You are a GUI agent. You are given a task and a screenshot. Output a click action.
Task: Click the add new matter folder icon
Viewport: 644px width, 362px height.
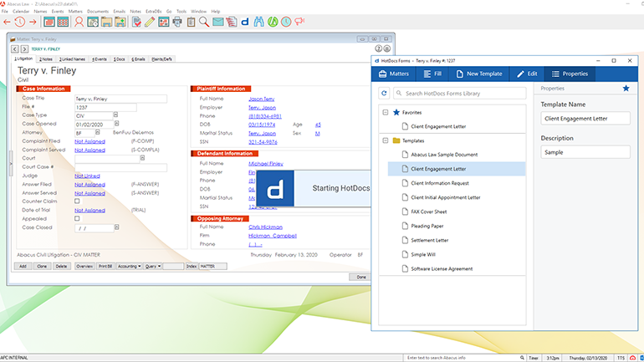point(120,23)
